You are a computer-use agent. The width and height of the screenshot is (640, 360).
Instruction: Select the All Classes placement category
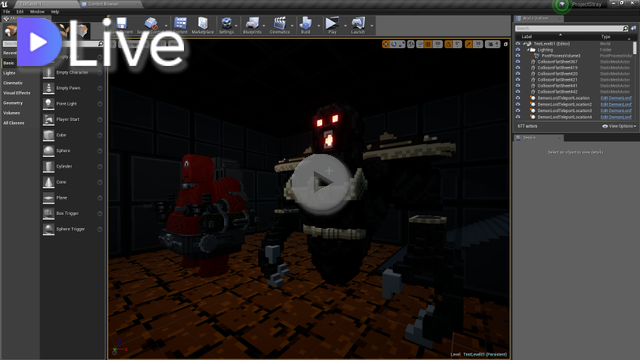(x=14, y=123)
